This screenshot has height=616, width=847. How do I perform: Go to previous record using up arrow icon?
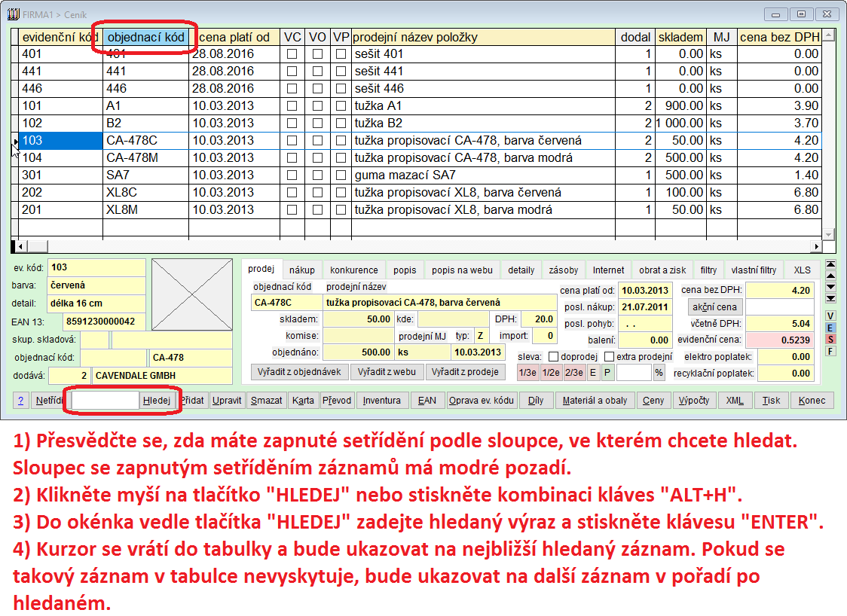(x=830, y=276)
